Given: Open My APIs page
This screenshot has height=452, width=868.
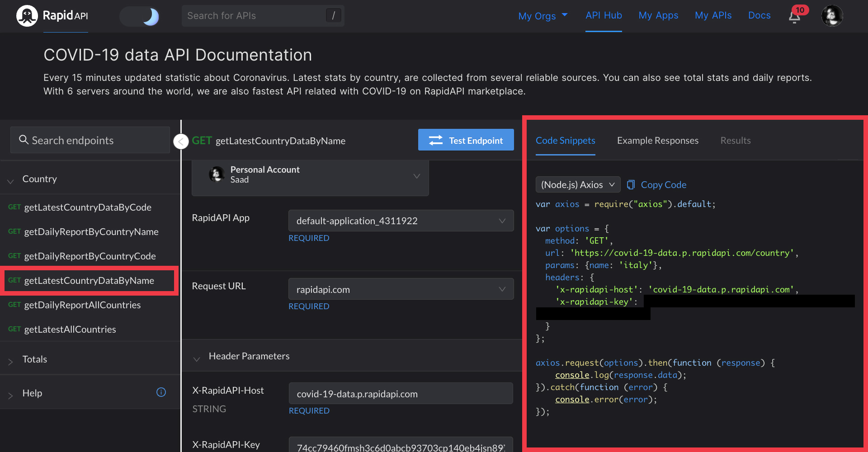Looking at the screenshot, I should (x=713, y=15).
